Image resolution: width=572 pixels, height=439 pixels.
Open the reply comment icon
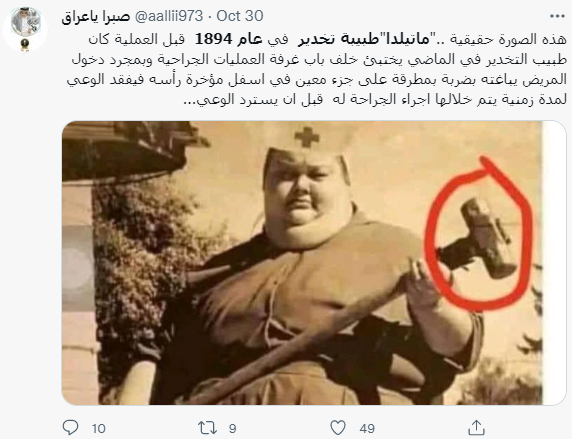[x=70, y=427]
